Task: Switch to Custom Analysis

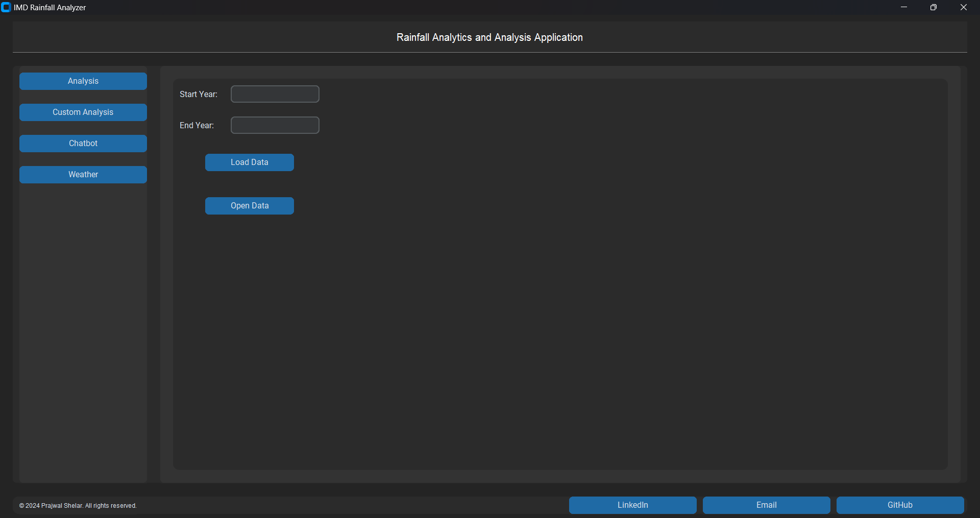Action: [83, 112]
